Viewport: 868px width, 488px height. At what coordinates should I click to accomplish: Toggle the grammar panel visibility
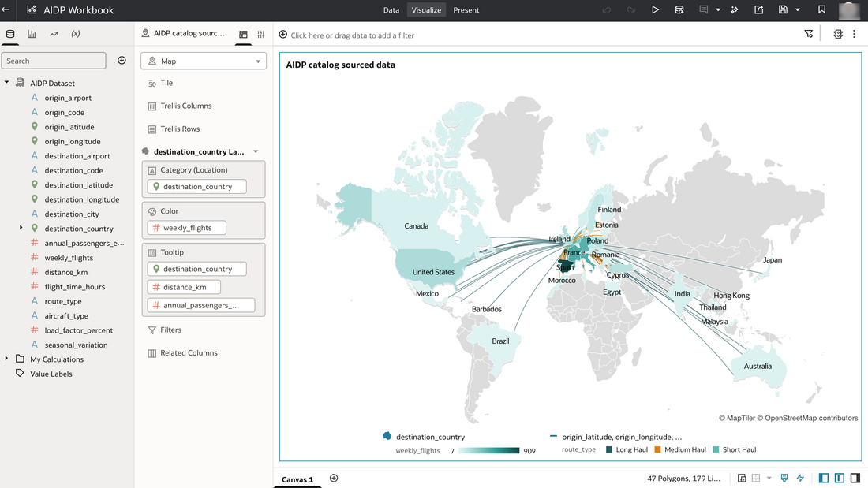pyautogui.click(x=840, y=478)
